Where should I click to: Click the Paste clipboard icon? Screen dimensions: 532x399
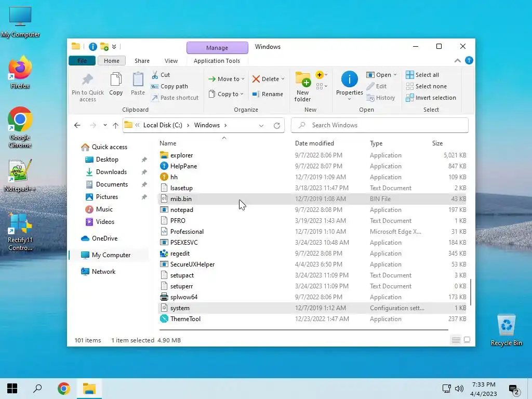138,79
